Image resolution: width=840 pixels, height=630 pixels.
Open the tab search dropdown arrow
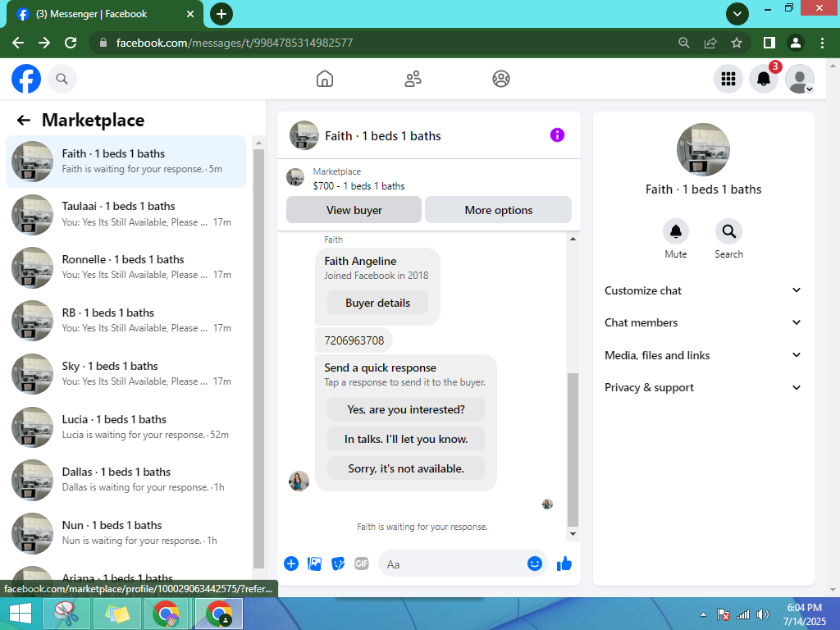pyautogui.click(x=737, y=14)
